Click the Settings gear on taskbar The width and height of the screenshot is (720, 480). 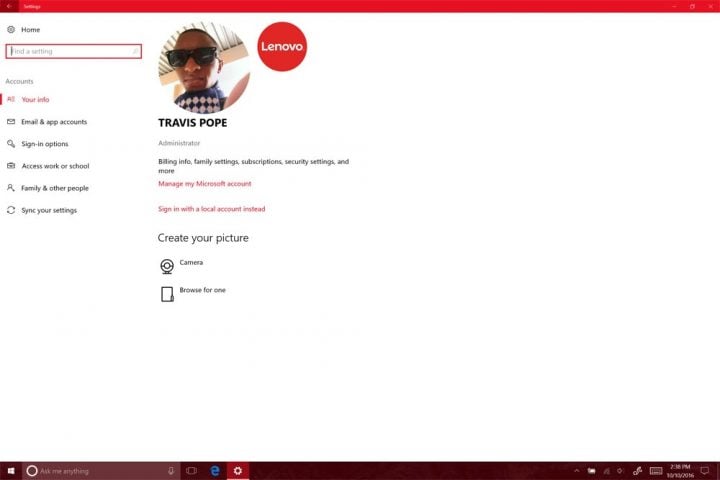[x=238, y=471]
